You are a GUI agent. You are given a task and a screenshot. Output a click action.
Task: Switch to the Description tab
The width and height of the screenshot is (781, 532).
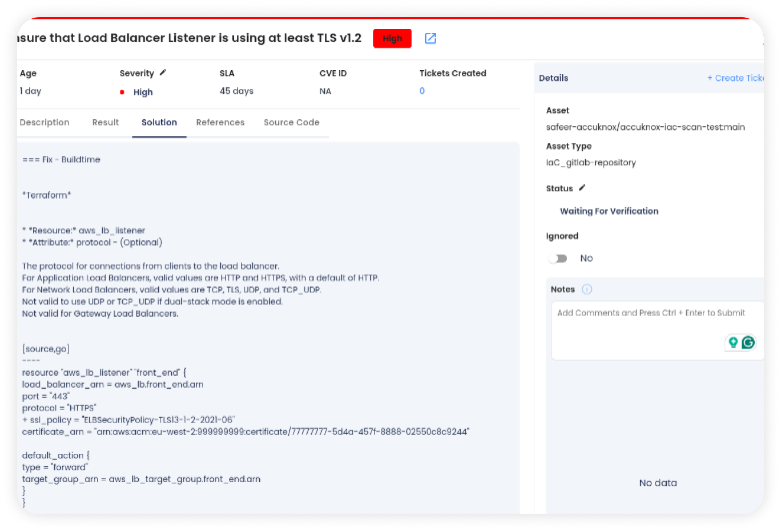coord(45,122)
